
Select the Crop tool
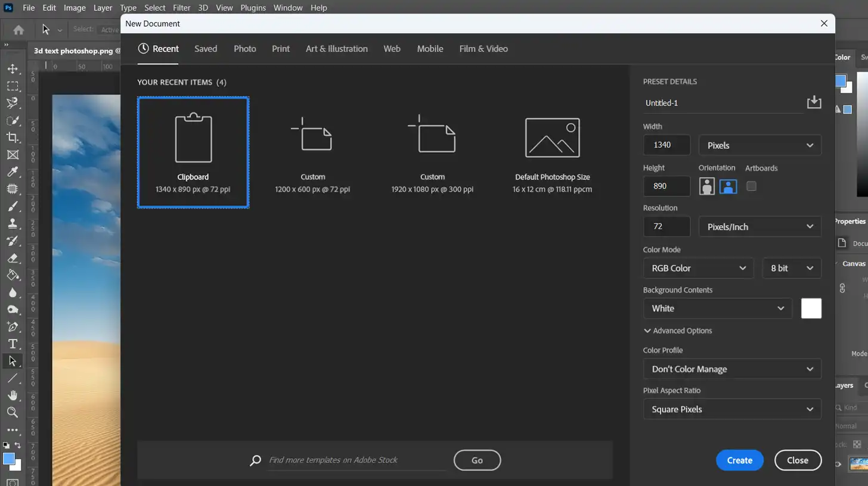pyautogui.click(x=13, y=138)
